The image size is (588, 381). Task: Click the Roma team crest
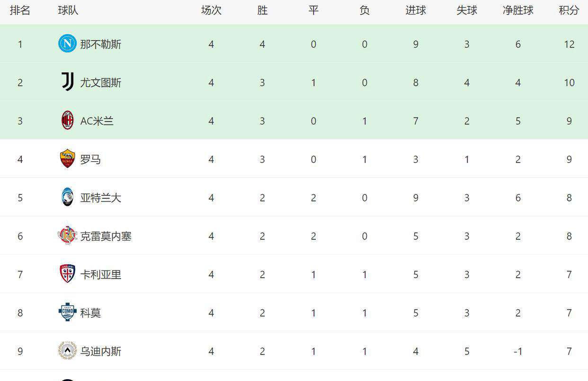click(67, 159)
